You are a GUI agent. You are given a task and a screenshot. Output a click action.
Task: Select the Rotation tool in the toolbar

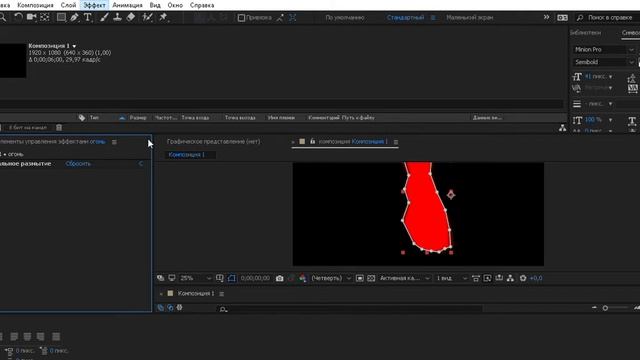(x=18, y=17)
